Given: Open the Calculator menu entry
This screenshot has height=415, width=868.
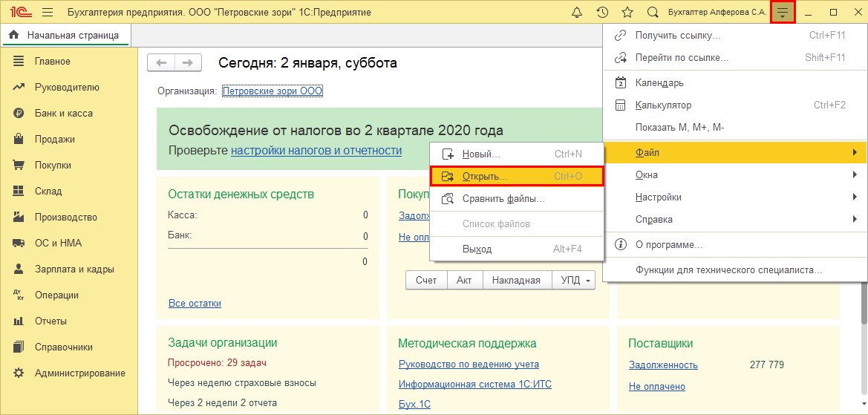Looking at the screenshot, I should (663, 105).
